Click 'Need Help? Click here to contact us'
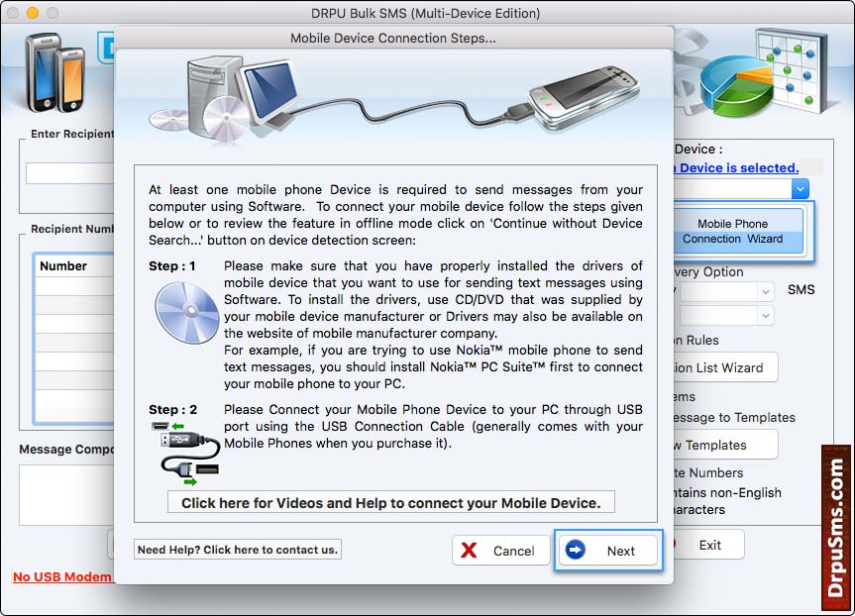 (238, 550)
